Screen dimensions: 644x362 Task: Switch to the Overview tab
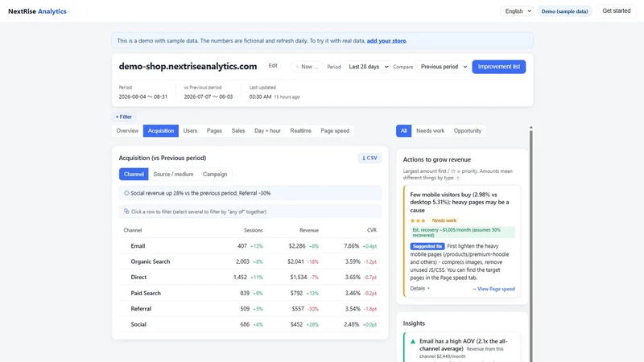[x=127, y=130]
